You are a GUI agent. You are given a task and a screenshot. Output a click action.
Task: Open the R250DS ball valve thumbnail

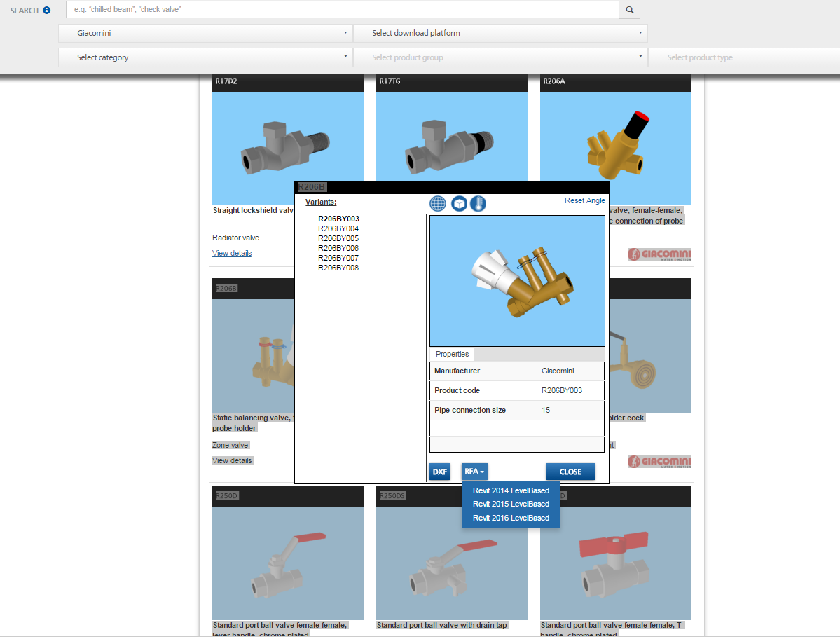pos(452,563)
